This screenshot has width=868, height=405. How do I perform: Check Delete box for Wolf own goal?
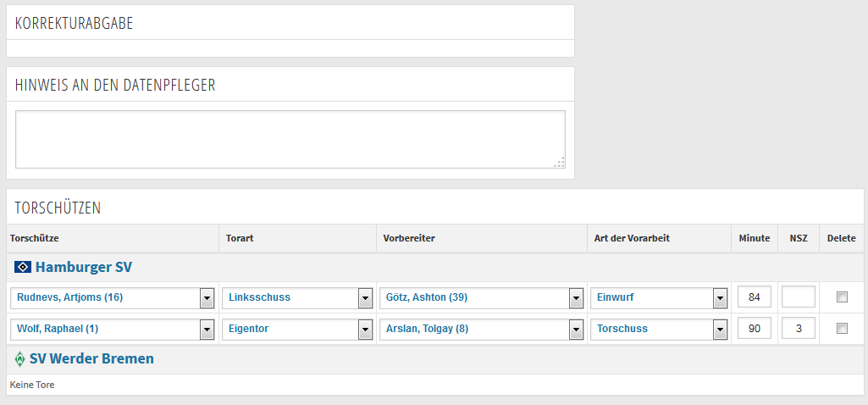(842, 329)
